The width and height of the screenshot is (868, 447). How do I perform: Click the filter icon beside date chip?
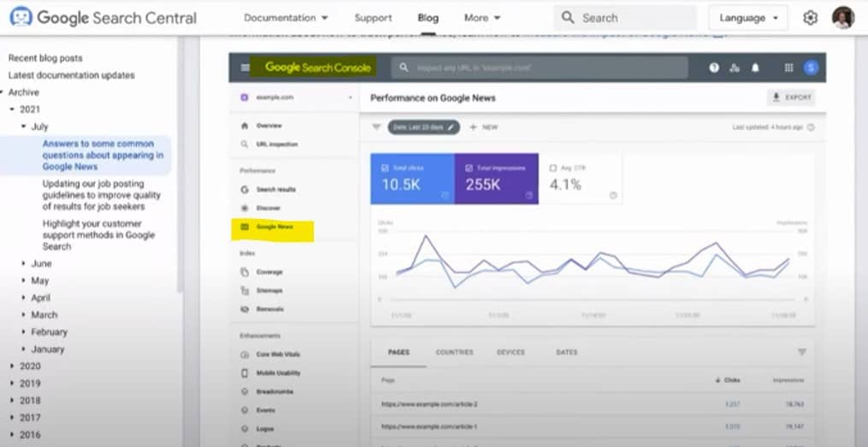coord(376,126)
